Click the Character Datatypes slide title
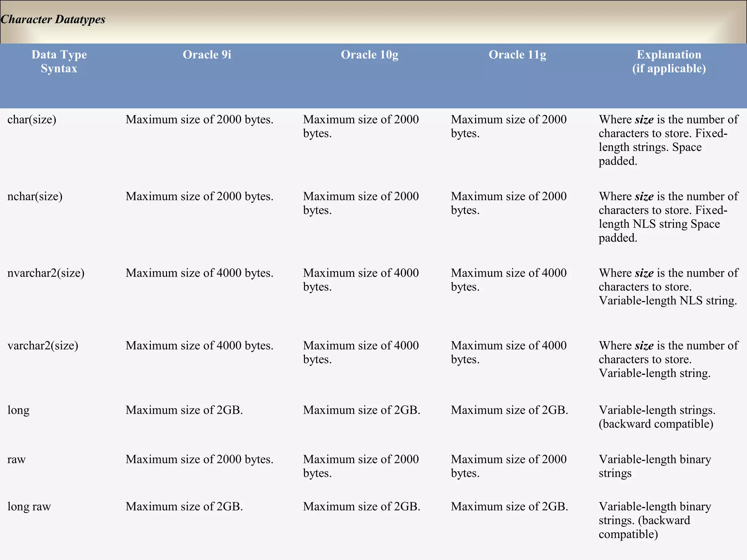The height and width of the screenshot is (560, 747). pyautogui.click(x=53, y=19)
